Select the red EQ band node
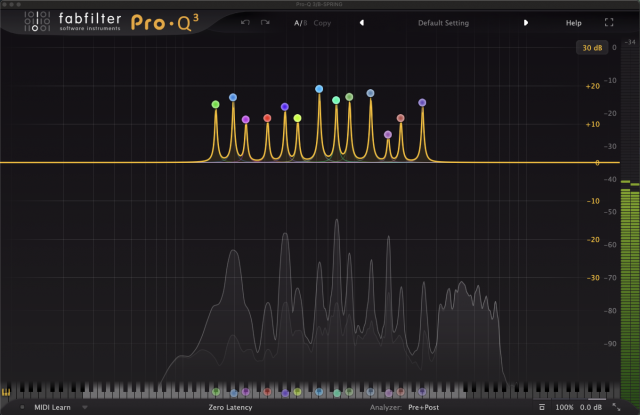Screen dimensions: 640x415 coord(267,118)
